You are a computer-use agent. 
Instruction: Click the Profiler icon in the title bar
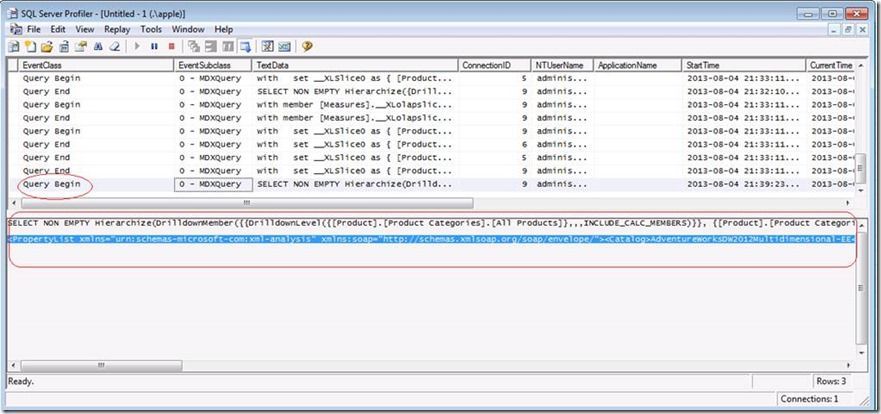pos(13,13)
